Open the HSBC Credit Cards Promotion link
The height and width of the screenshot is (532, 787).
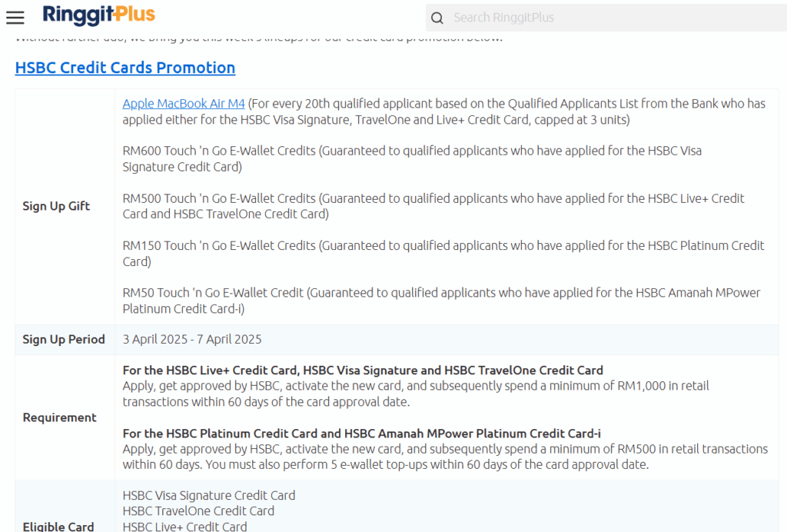click(125, 67)
